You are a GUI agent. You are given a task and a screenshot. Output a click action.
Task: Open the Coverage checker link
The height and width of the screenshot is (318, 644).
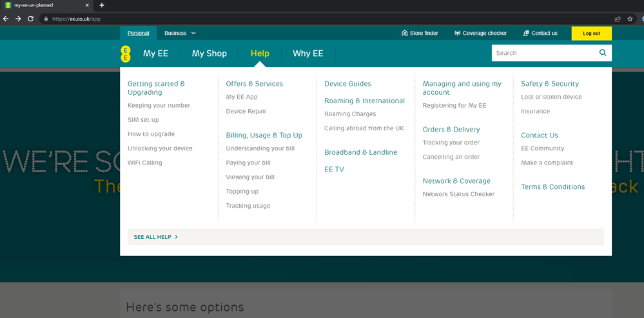[480, 34]
